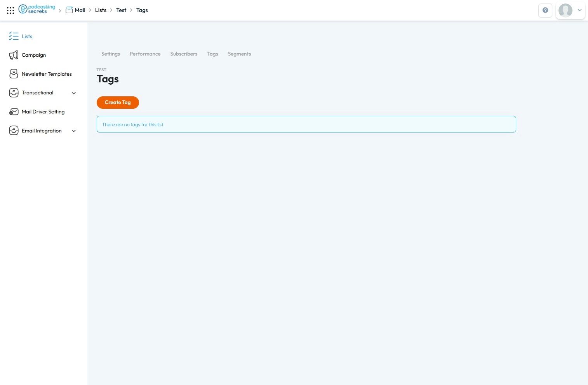Click the Newsletter Templates icon
588x385 pixels.
pyautogui.click(x=14, y=74)
